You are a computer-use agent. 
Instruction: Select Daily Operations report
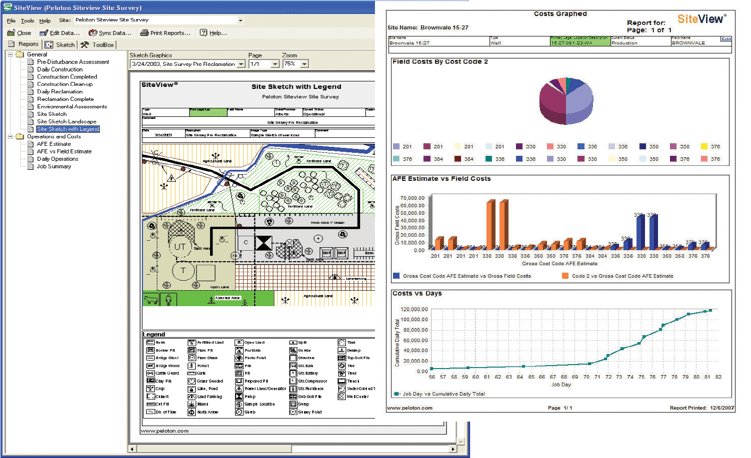click(x=57, y=159)
